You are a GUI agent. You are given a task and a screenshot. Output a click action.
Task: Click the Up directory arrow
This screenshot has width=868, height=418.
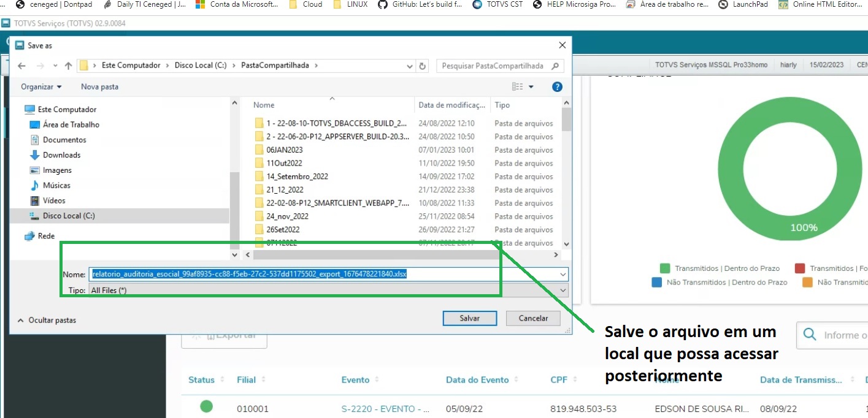point(69,66)
